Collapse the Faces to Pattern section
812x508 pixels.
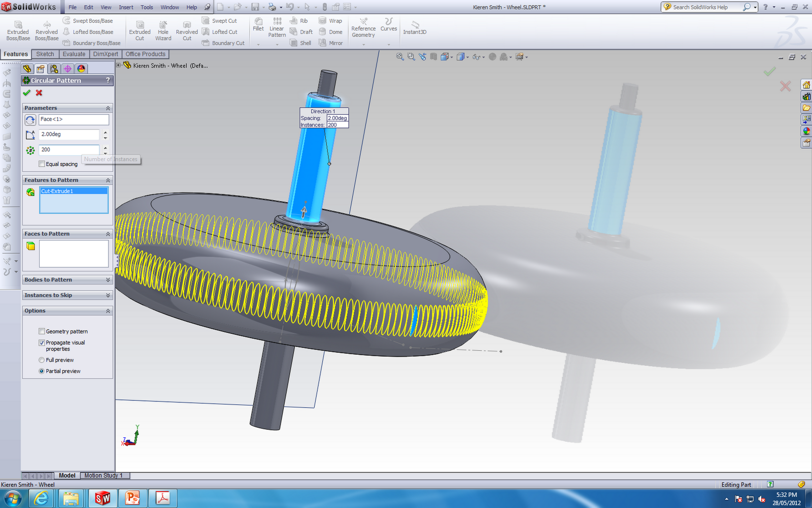(x=108, y=234)
